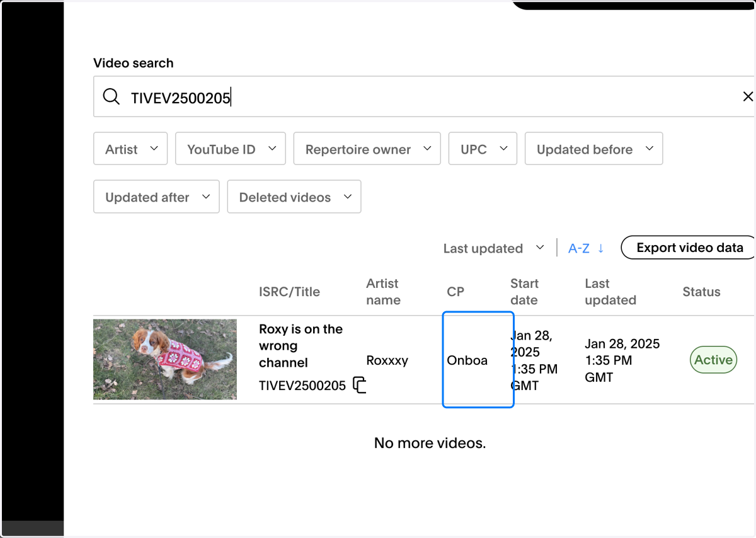Click the "No more videos." message
This screenshot has width=756, height=538.
pos(430,443)
